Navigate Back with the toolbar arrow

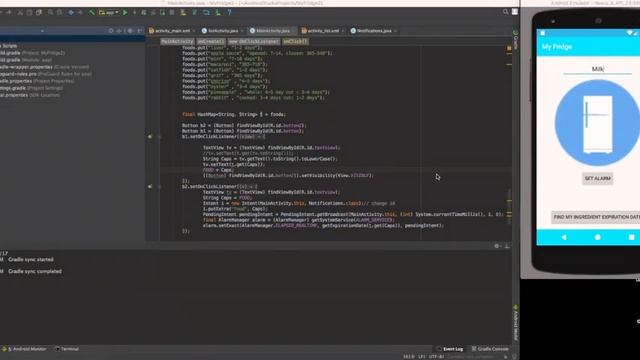[x=71, y=13]
